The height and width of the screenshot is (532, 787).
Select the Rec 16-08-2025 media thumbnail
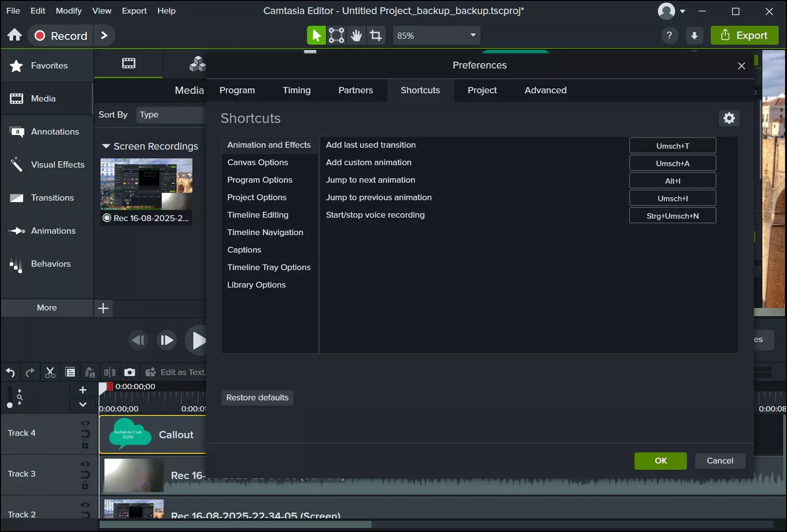[x=147, y=191]
